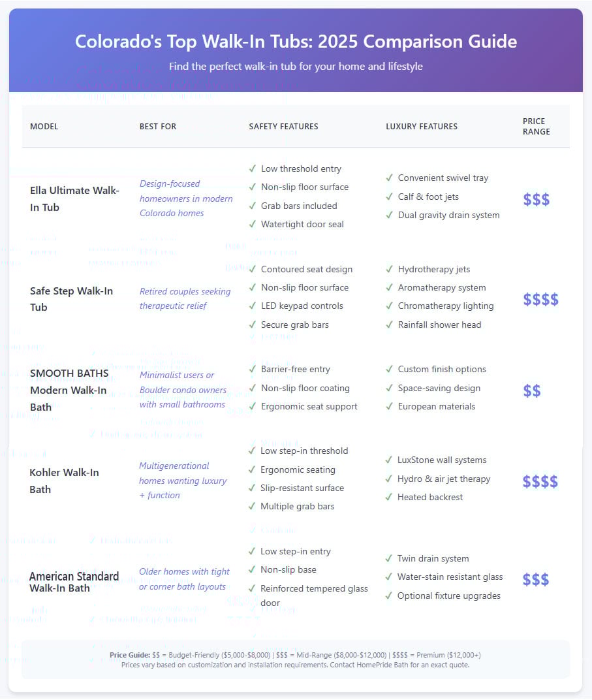Click the Safe Step Walk-In Tub model name
Viewport: 592px width, 700px height.
[x=71, y=299]
